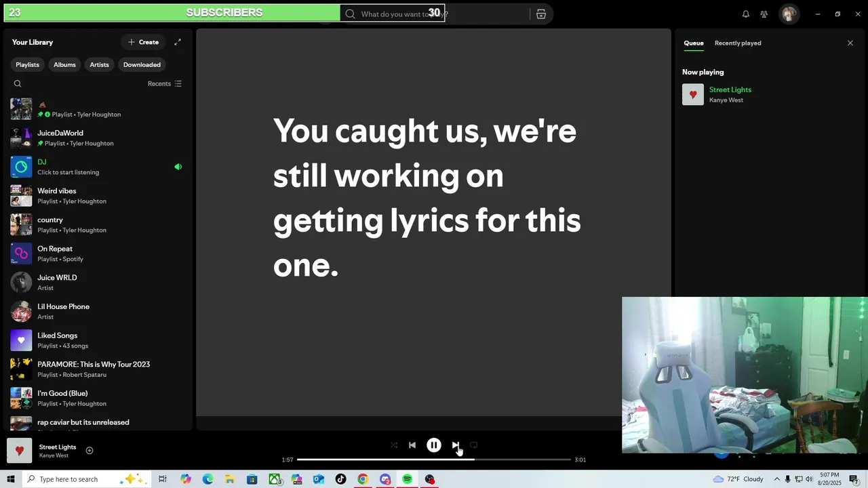Start the DJ session
Screen dimensions: 868x488
(x=98, y=167)
